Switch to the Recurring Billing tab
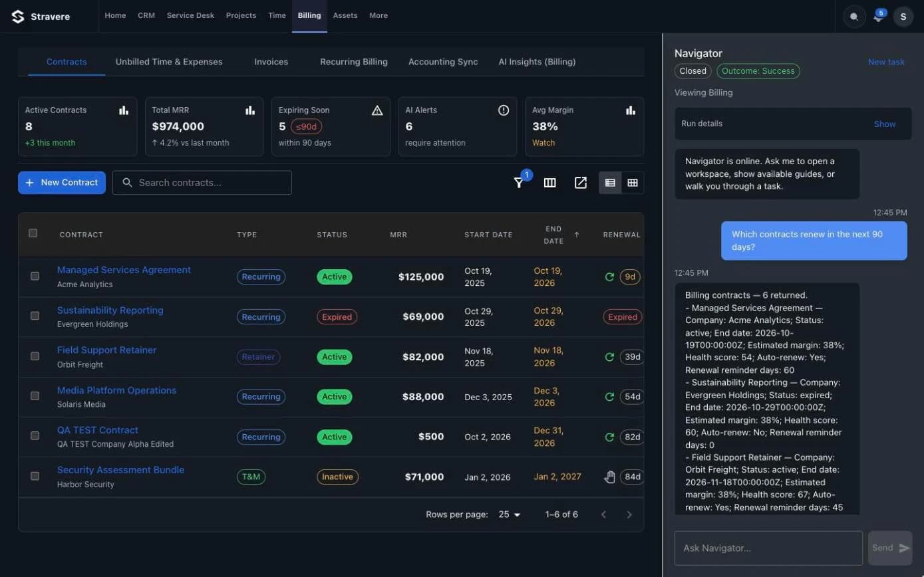This screenshot has height=577, width=924. (354, 62)
